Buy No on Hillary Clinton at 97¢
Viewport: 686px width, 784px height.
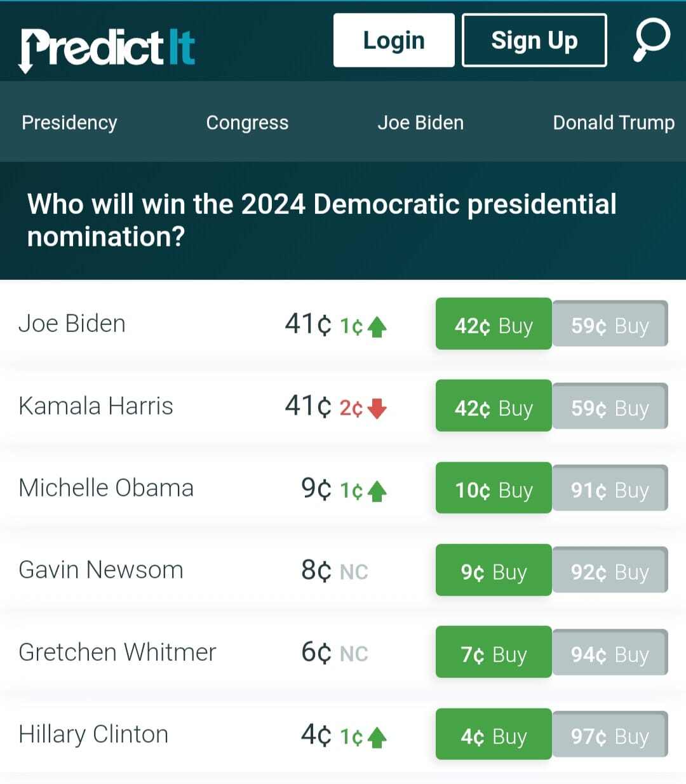point(610,734)
